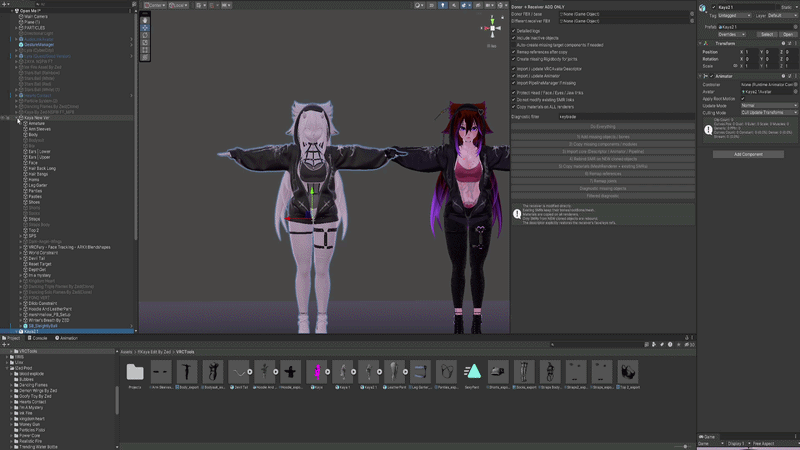Image resolution: width=800 pixels, height=450 pixels.
Task: Select Hair Back Long in hierarchy
Action: tap(42, 168)
